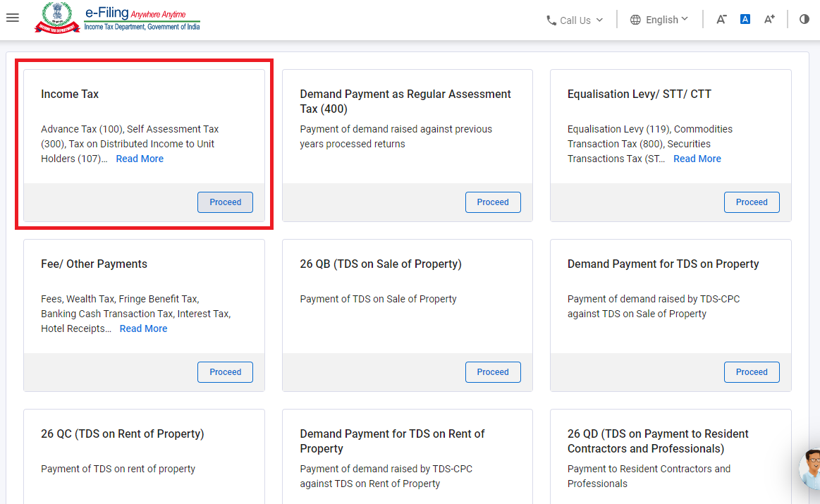This screenshot has height=504, width=820.
Task: Reset to the default font size icon
Action: 745,19
